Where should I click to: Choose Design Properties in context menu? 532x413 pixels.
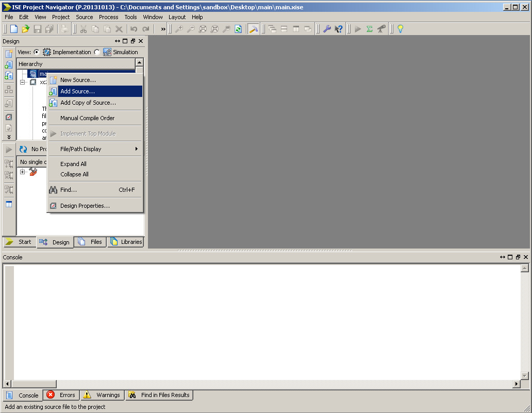coord(95,206)
